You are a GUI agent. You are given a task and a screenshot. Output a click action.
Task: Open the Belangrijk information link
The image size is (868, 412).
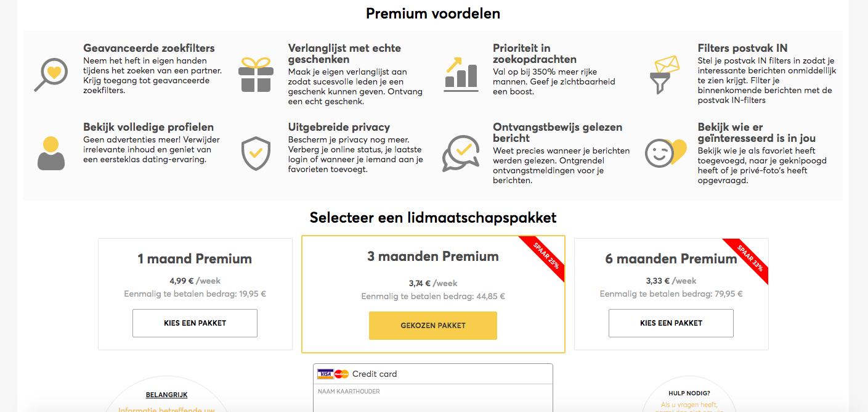[x=166, y=395]
